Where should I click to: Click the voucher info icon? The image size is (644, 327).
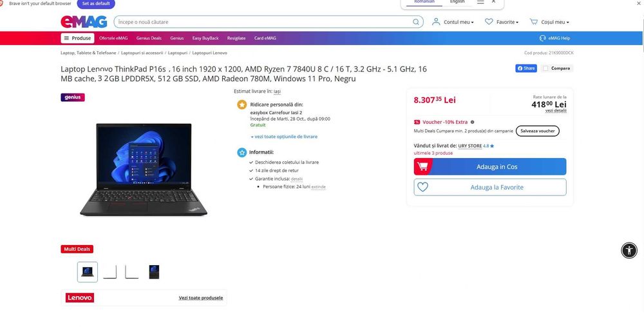pyautogui.click(x=472, y=122)
